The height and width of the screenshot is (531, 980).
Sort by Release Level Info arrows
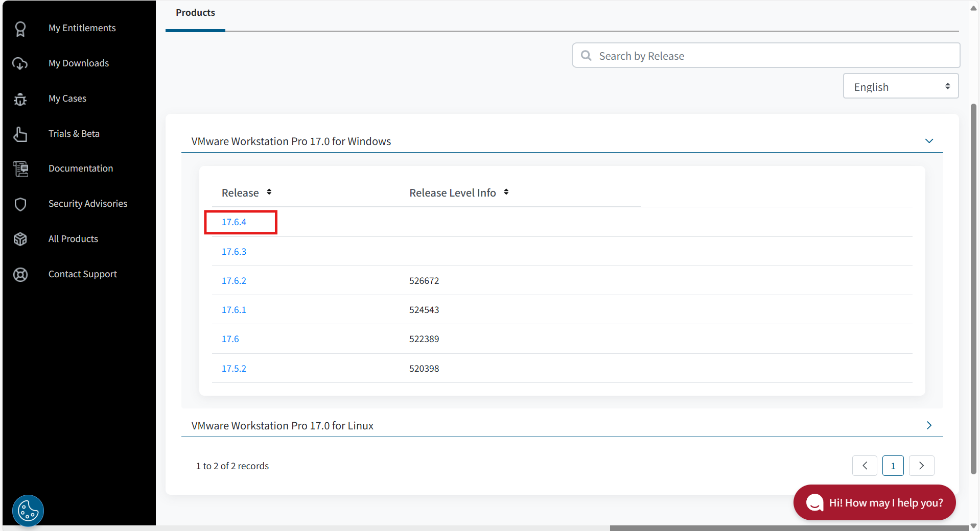pos(506,192)
